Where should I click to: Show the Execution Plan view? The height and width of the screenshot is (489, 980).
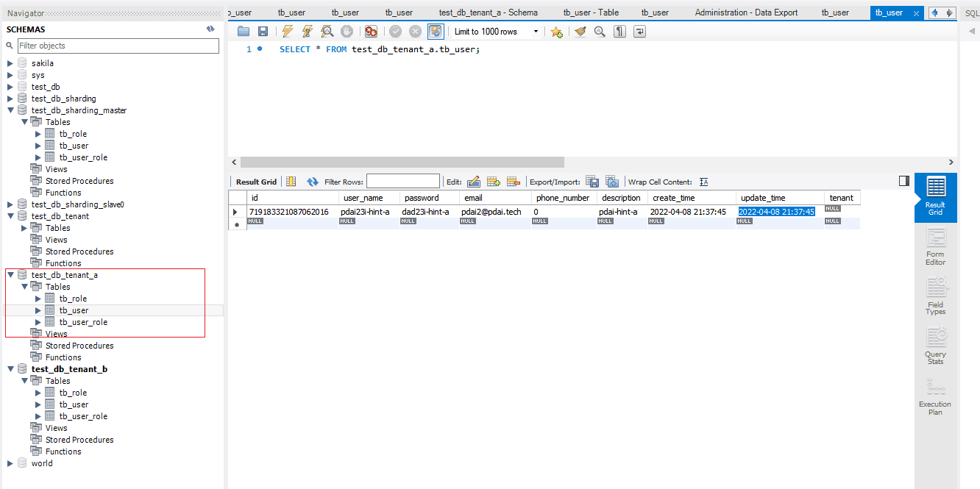click(x=935, y=396)
